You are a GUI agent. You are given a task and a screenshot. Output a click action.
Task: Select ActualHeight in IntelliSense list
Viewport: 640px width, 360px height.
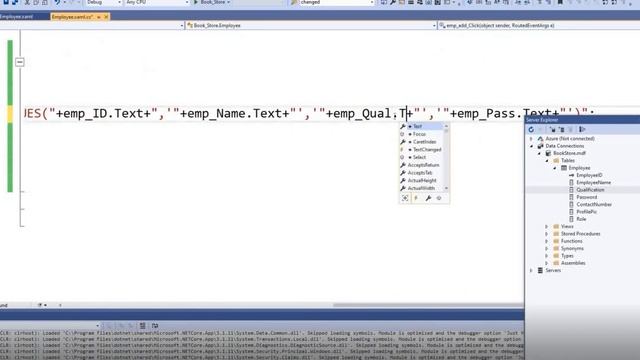click(x=421, y=180)
